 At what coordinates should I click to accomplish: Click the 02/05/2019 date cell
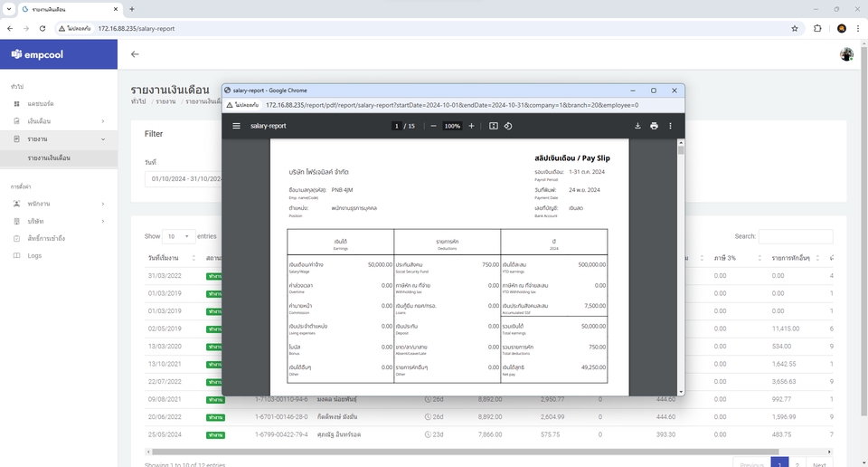click(x=165, y=329)
